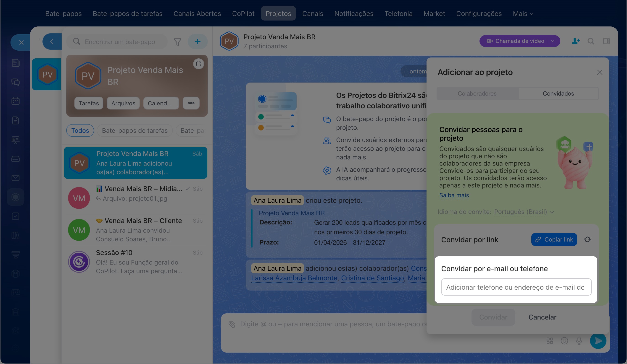Click the Cancelar button

click(x=543, y=317)
